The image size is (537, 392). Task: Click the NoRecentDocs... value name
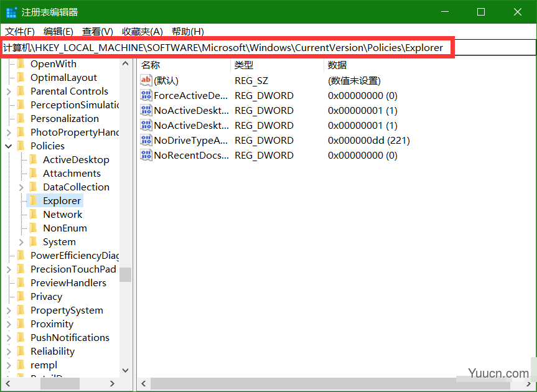click(191, 156)
